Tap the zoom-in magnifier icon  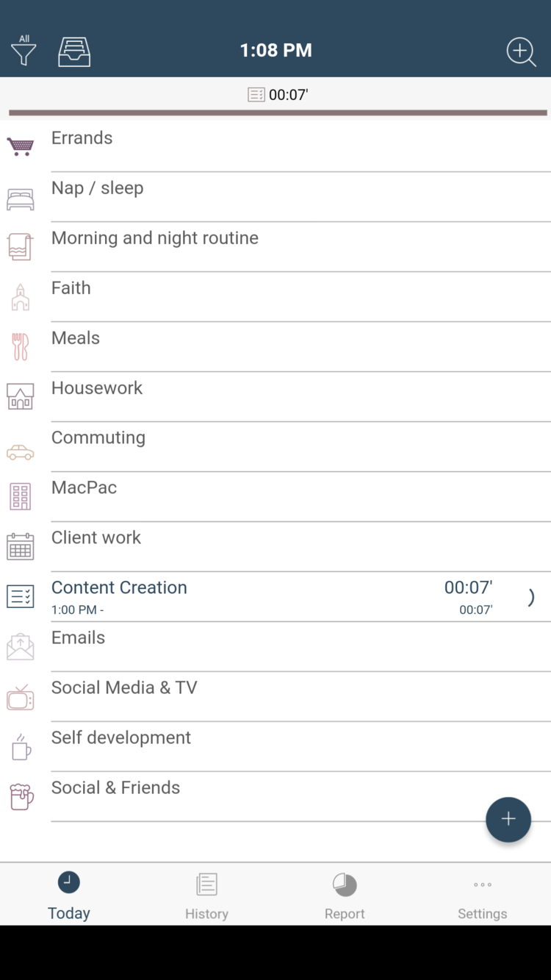point(521,51)
